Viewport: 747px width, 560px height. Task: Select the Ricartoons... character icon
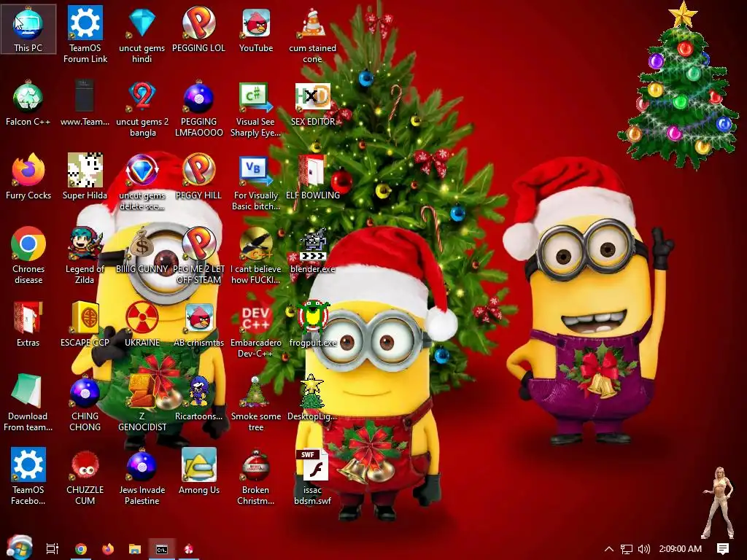tap(198, 397)
